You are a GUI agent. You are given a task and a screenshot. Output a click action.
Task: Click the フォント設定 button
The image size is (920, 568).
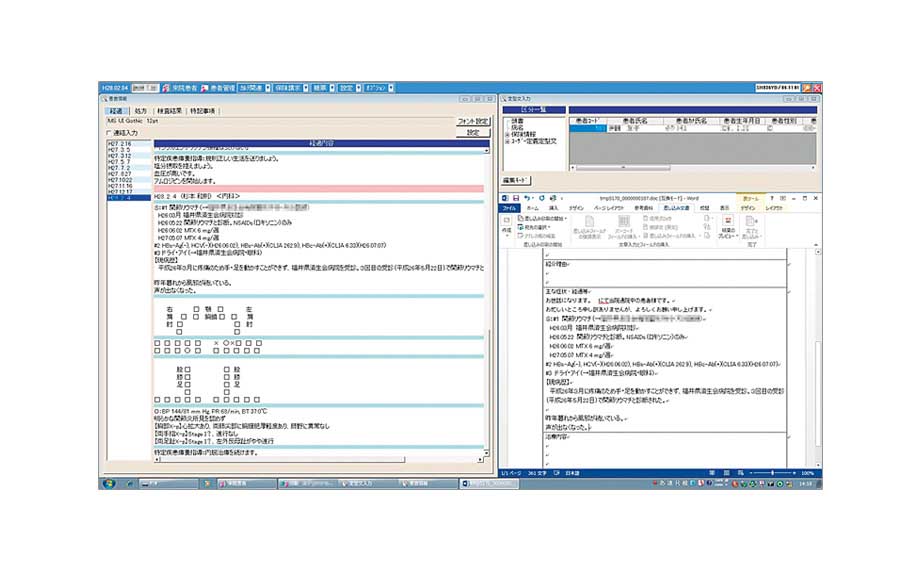tap(472, 121)
